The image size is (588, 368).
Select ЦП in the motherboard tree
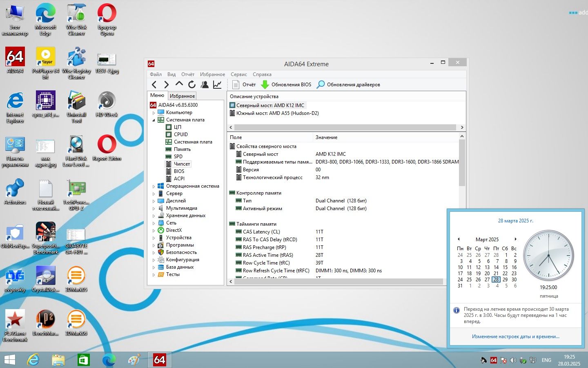[x=177, y=127]
